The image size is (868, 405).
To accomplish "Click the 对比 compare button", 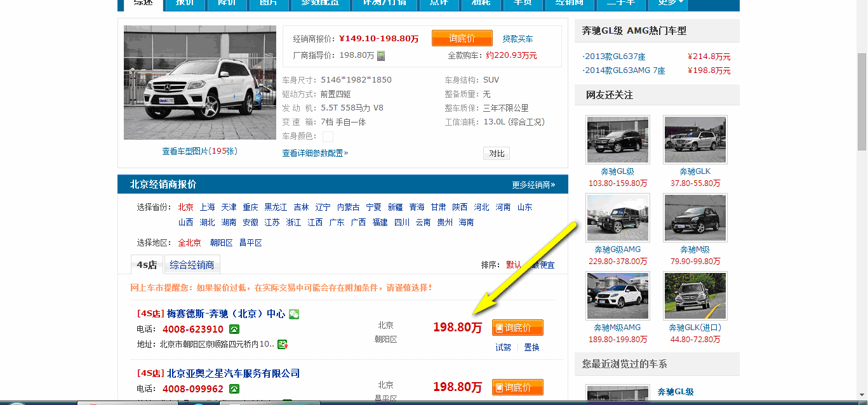I will pos(497,154).
